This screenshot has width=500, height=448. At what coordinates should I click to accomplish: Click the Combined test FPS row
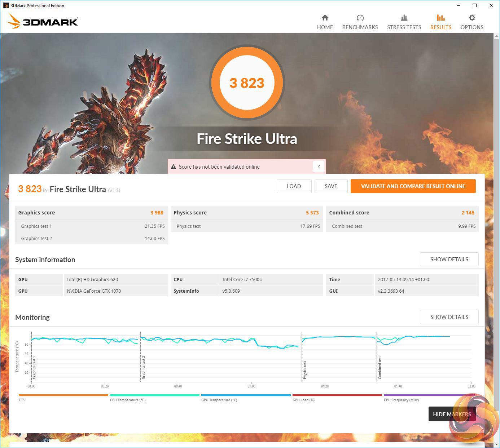403,226
